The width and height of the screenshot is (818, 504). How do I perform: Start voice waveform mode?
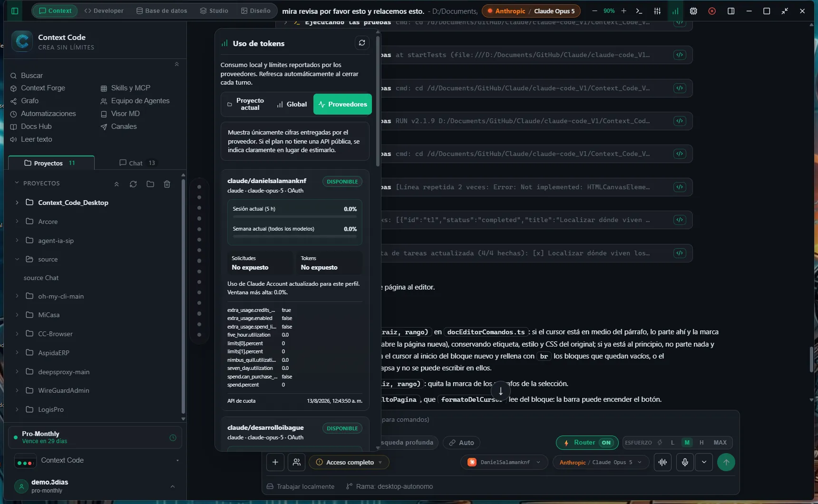[662, 462]
